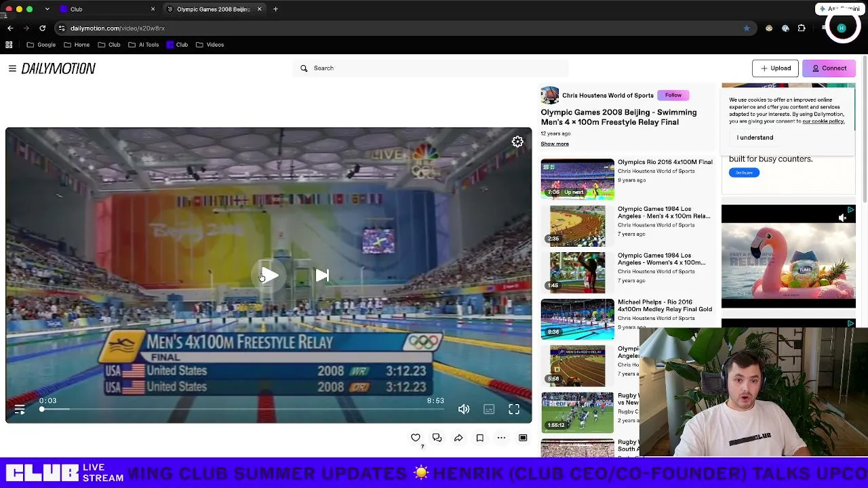The height and width of the screenshot is (488, 868).
Task: Expand the tab search dropdown
Action: (47, 9)
